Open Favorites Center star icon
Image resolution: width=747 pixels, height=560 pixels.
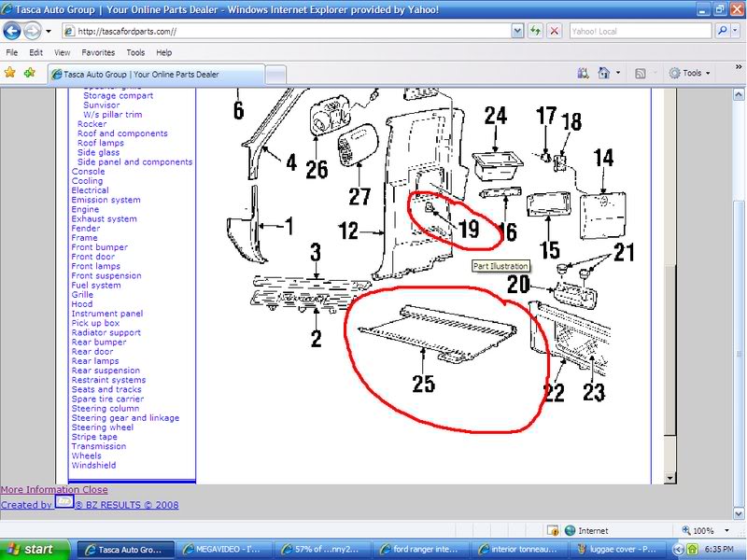pyautogui.click(x=9, y=73)
